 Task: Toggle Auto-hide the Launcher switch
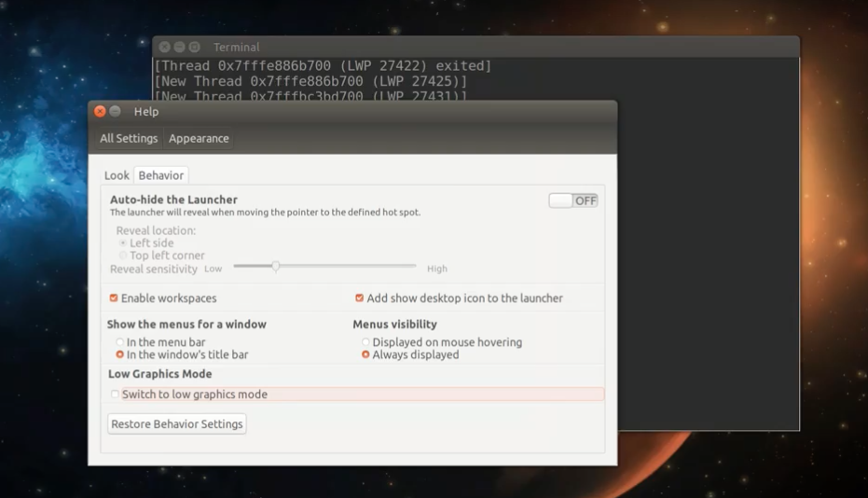tap(573, 201)
